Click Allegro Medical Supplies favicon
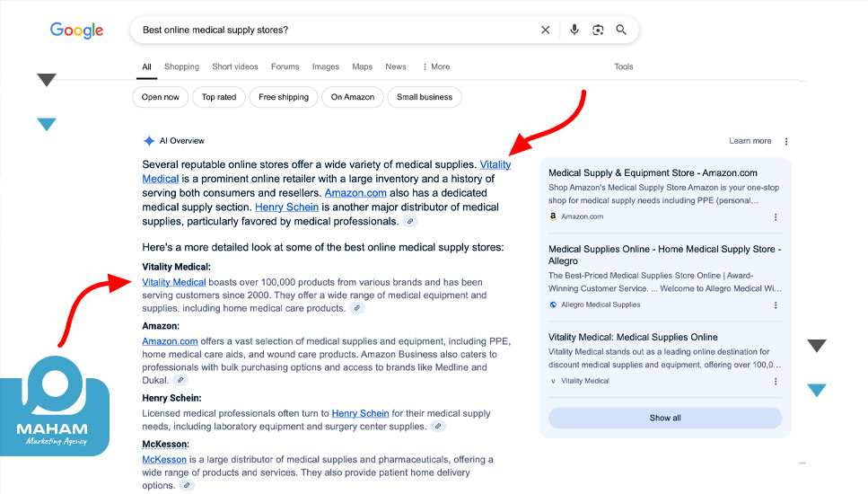868x494 pixels. tap(553, 304)
